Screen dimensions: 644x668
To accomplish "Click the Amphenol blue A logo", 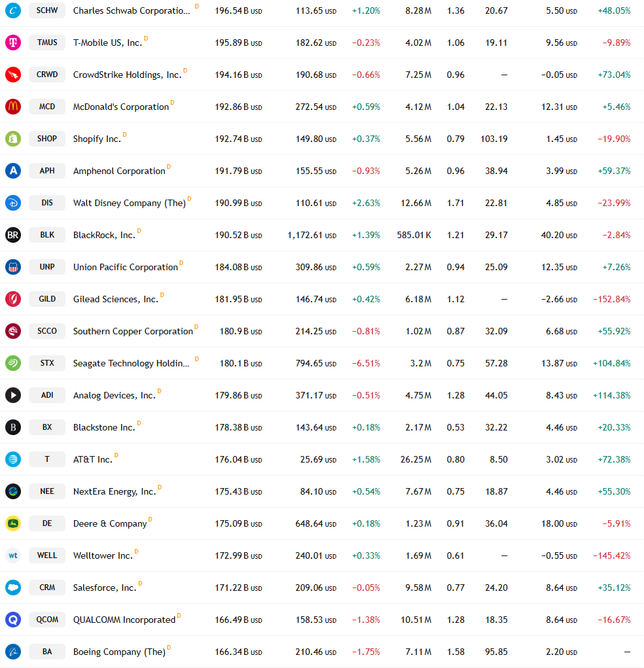I will click(13, 171).
